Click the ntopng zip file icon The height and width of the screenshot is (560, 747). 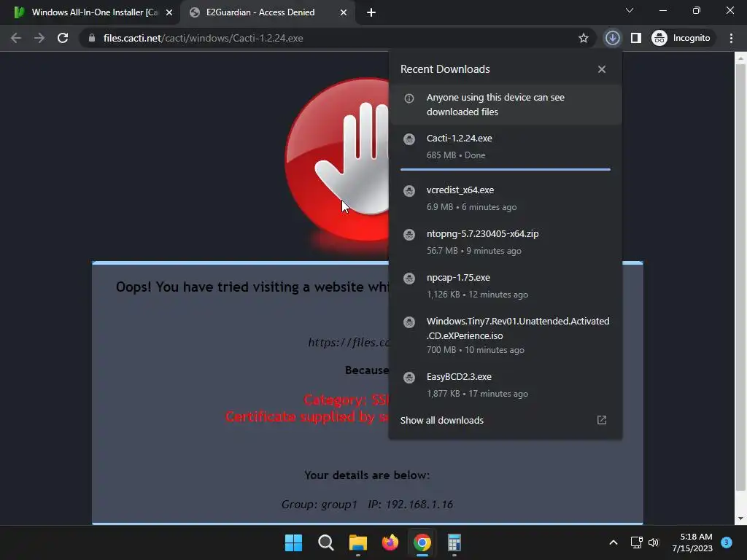409,235
